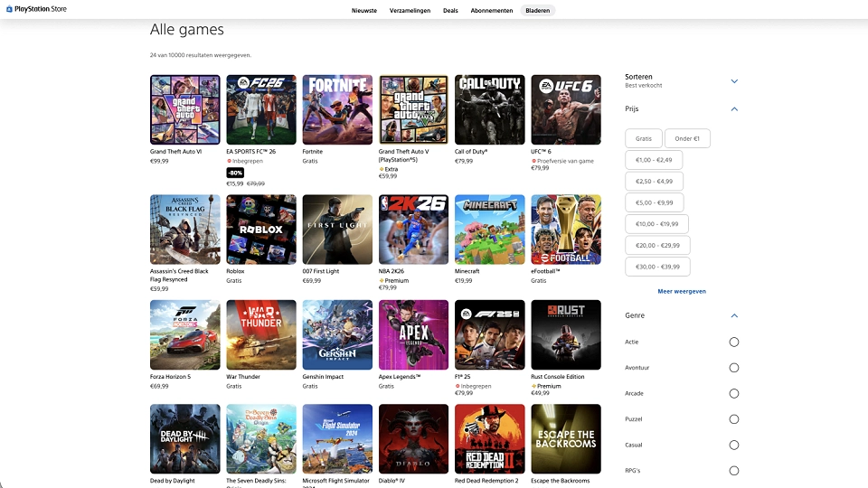Select the Casual genre radio button
The width and height of the screenshot is (868, 488).
[734, 445]
